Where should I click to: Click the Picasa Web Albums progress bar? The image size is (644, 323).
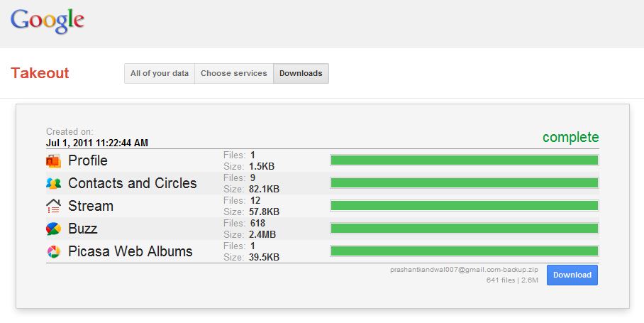465,251
